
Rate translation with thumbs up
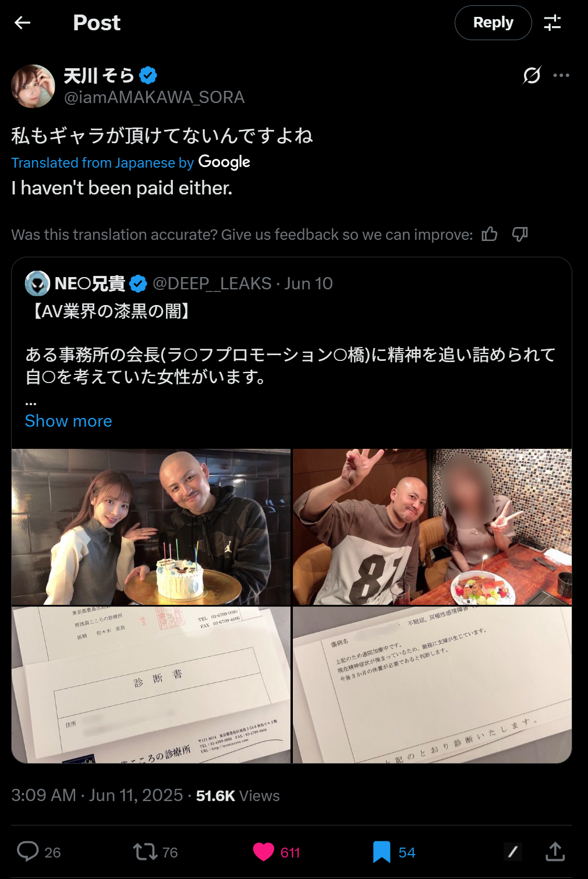[490, 234]
